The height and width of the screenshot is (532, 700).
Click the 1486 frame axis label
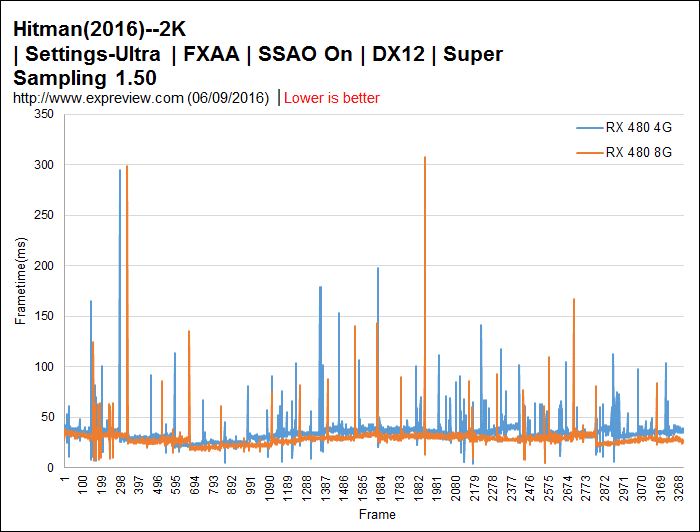pyautogui.click(x=344, y=488)
